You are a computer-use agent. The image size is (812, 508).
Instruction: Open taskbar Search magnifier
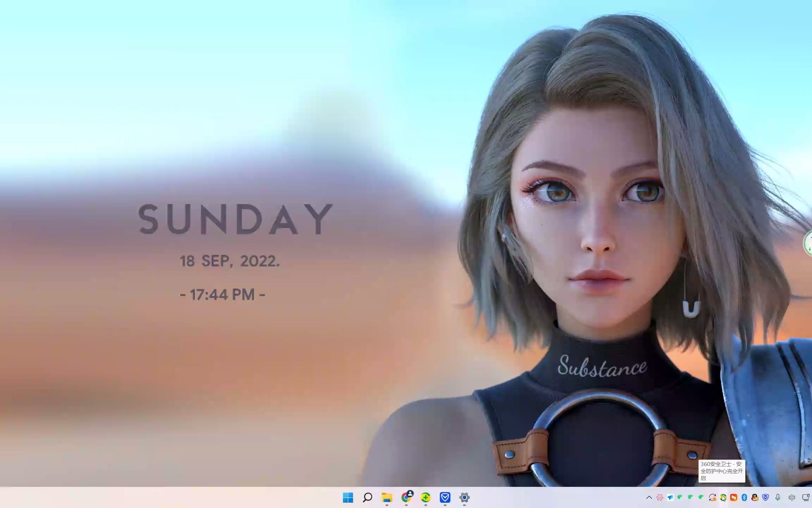click(x=367, y=497)
